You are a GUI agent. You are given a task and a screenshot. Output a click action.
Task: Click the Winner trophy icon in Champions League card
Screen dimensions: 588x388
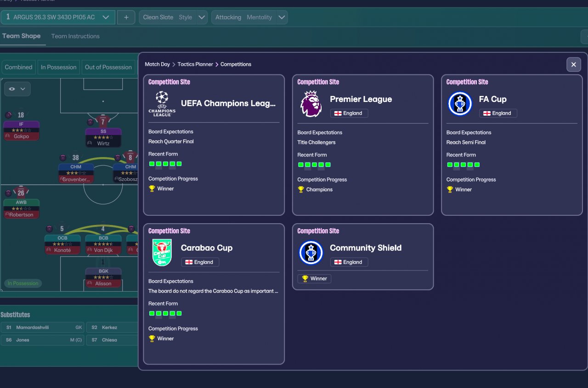coord(152,189)
